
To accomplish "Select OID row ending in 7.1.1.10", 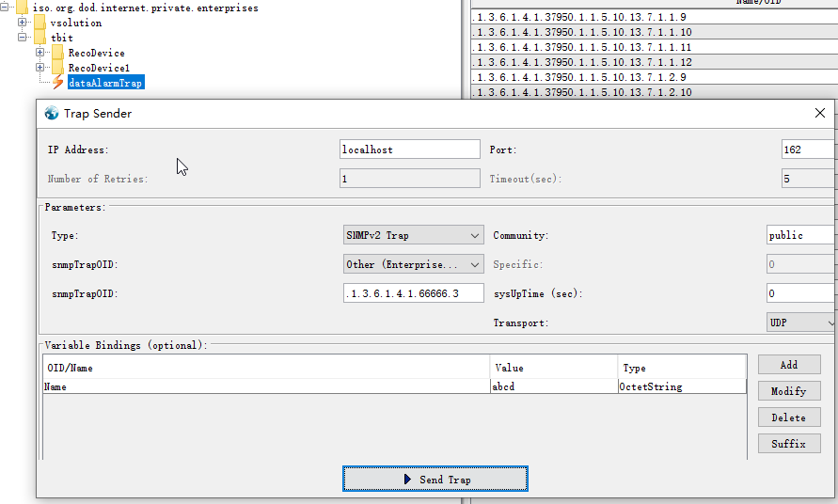I will [655, 32].
